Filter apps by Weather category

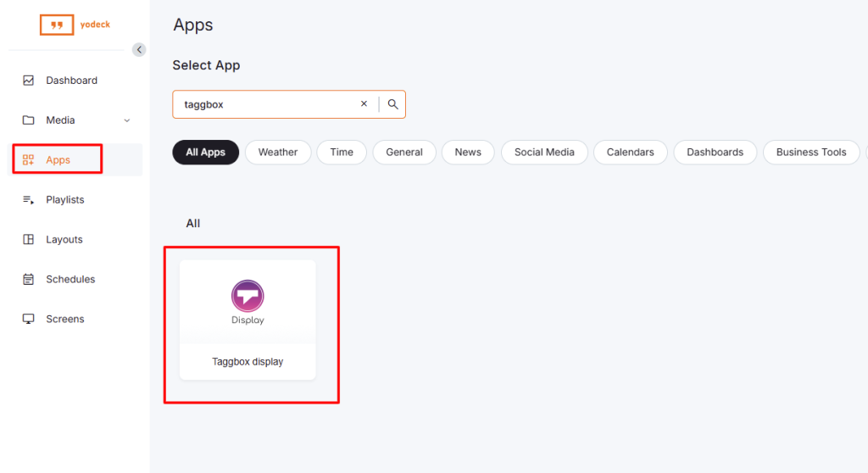click(278, 153)
